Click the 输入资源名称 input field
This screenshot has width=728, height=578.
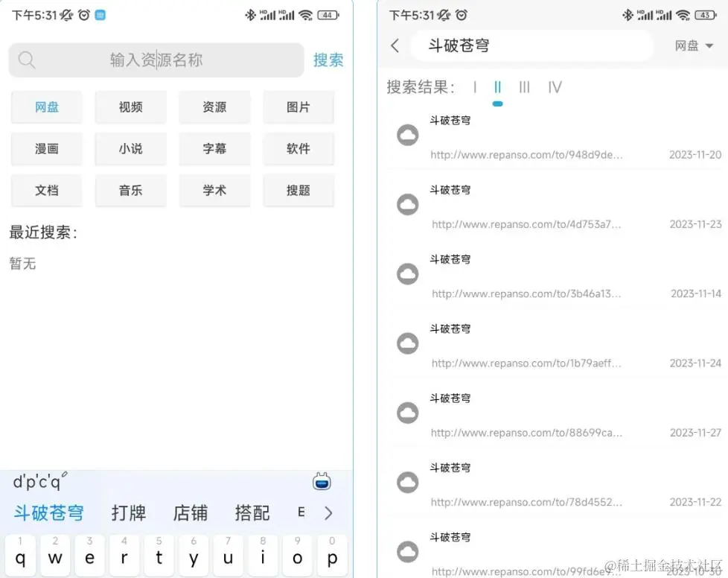coord(156,60)
